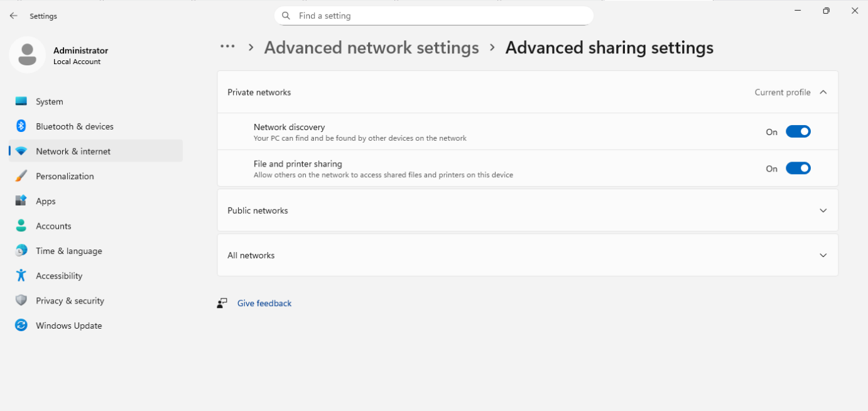Go back to Advanced network settings breadcrumb
This screenshot has height=411, width=868.
(x=371, y=48)
